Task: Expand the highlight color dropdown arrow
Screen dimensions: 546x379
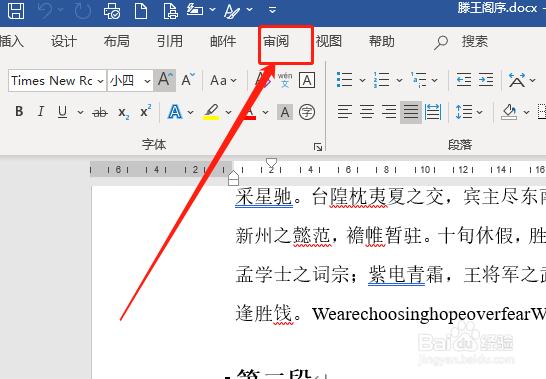Action: pos(228,112)
